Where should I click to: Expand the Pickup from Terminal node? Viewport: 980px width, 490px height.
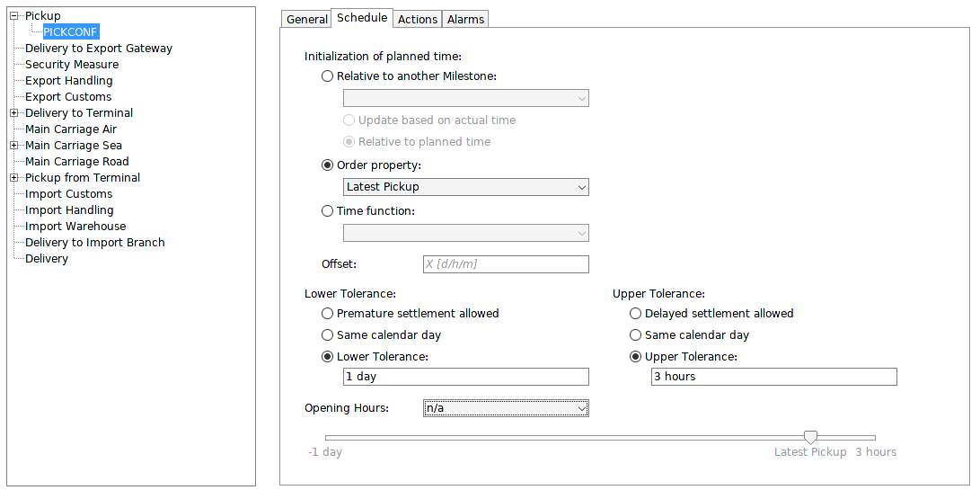13,178
